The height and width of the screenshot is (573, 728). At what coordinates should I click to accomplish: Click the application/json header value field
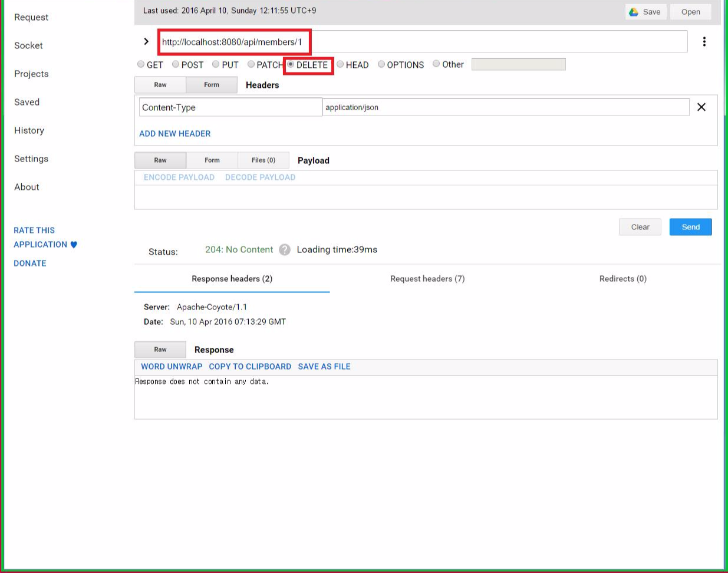[x=506, y=107]
